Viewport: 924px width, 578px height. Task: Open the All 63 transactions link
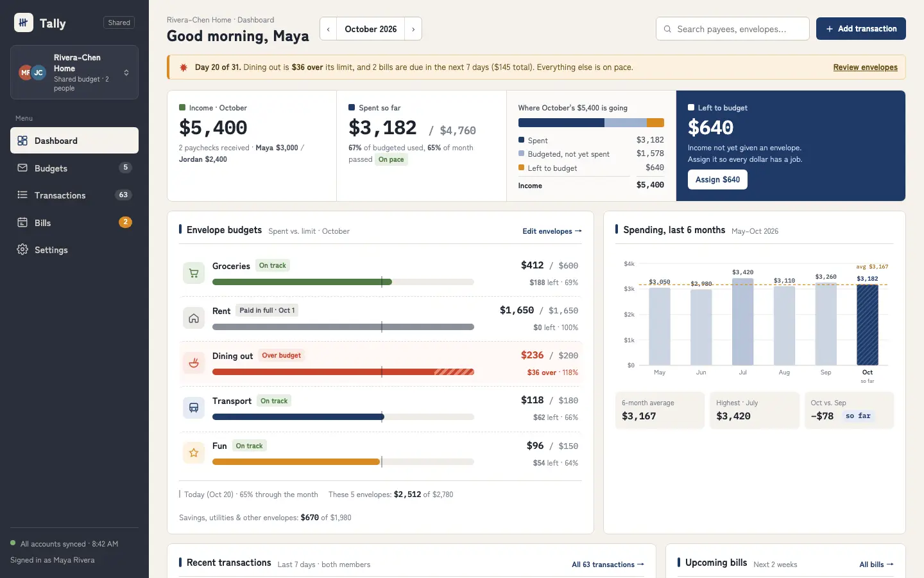click(608, 565)
